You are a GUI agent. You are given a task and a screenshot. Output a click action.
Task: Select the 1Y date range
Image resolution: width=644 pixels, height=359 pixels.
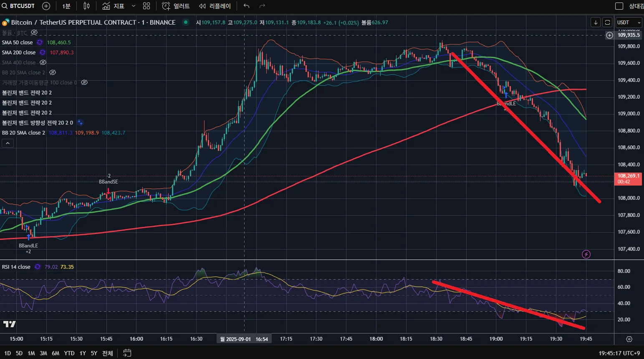[83, 353]
